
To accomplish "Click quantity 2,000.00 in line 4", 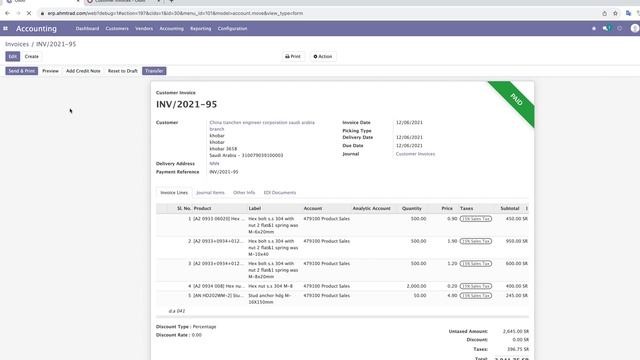I will 416,286.
